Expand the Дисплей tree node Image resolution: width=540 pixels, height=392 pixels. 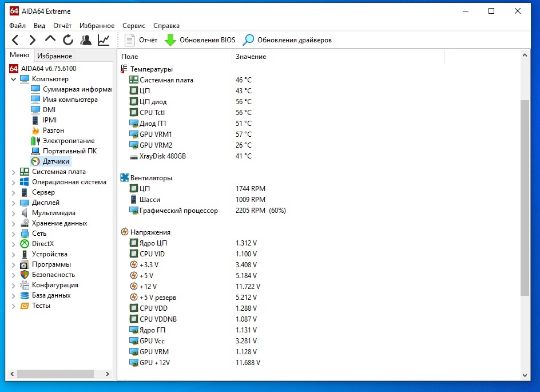click(13, 203)
